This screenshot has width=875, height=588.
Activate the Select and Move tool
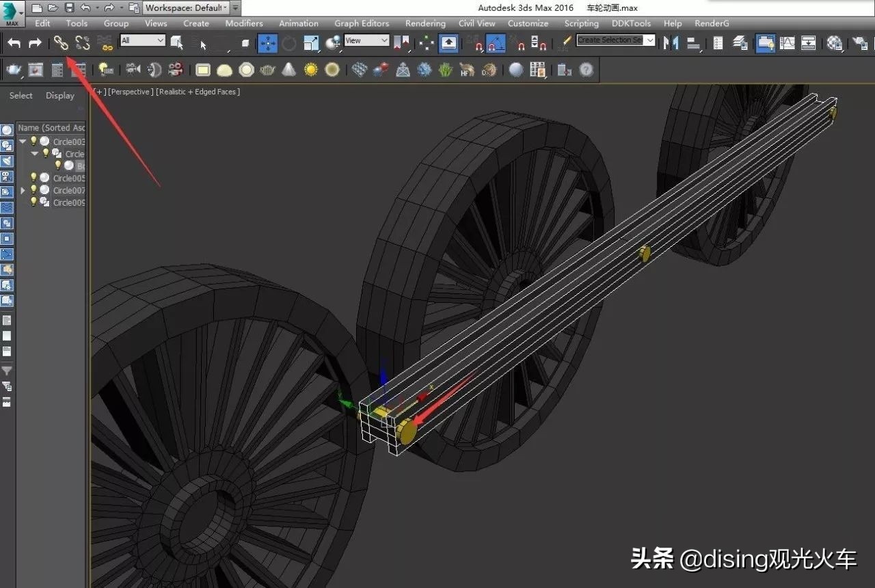click(x=267, y=42)
